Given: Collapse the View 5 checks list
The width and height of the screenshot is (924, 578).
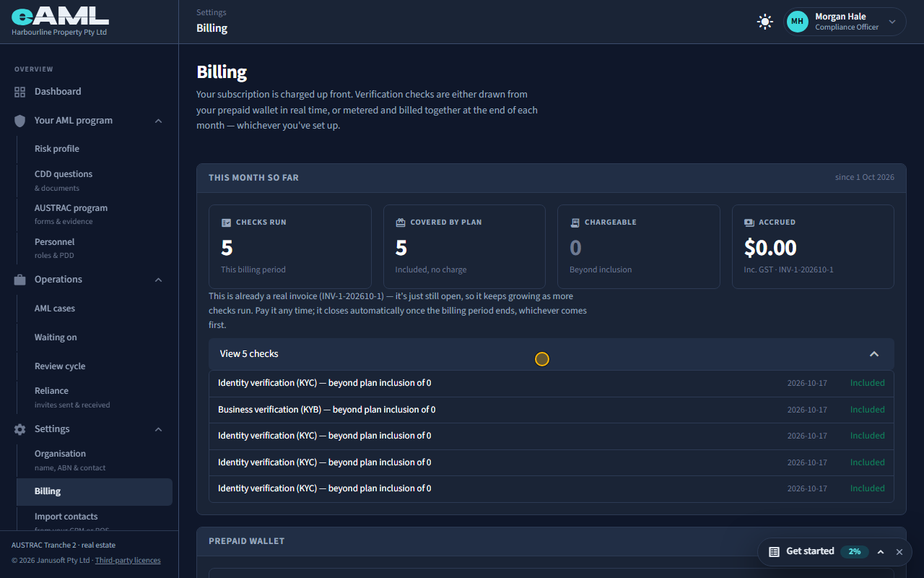Looking at the screenshot, I should pyautogui.click(x=552, y=354).
